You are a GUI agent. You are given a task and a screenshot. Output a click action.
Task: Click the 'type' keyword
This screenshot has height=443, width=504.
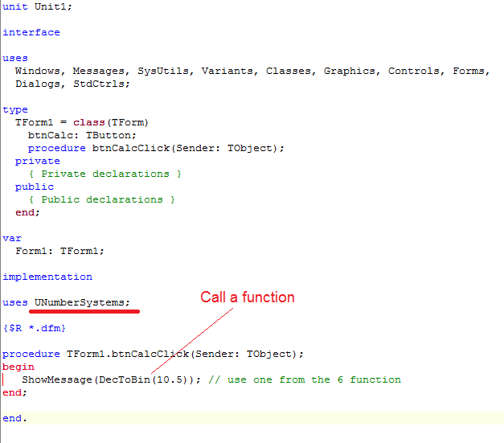coord(15,110)
